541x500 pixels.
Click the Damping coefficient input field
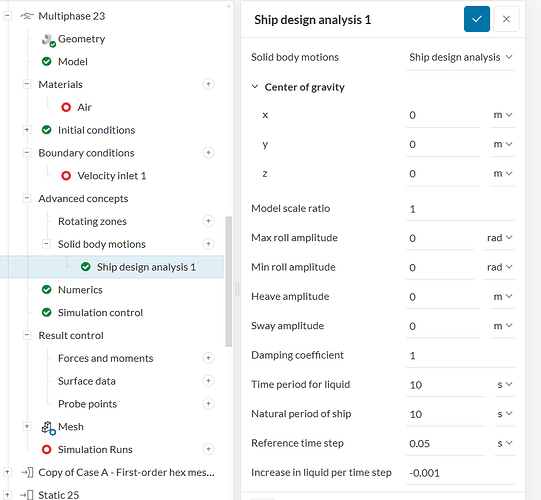(x=461, y=355)
